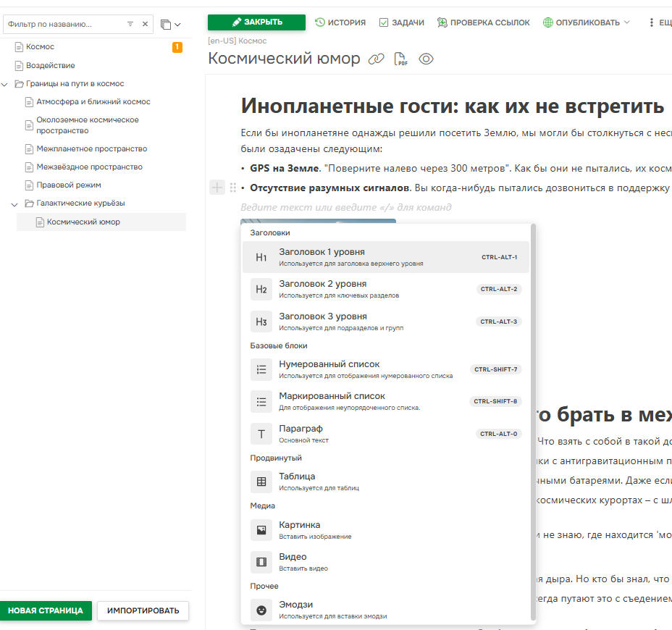Image resolution: width=672 pixels, height=630 pixels.
Task: Open page preview with the eye icon
Action: [x=426, y=59]
